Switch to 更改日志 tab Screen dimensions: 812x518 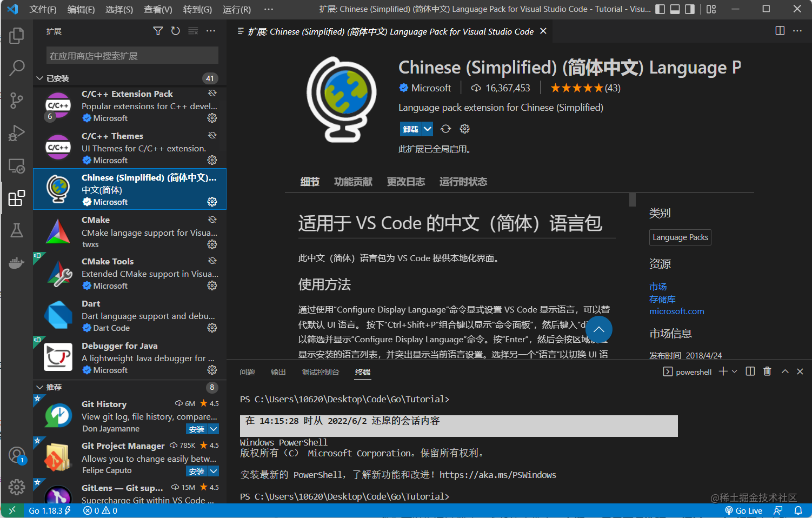tap(406, 182)
